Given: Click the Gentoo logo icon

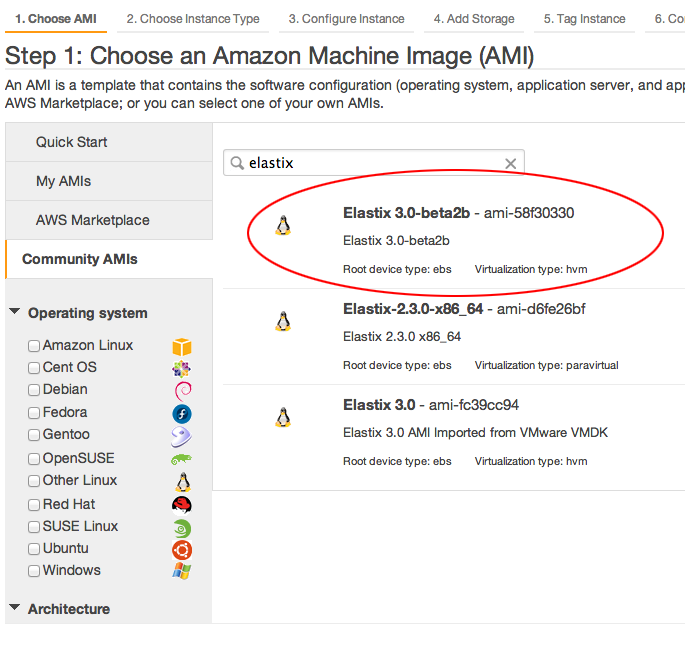Looking at the screenshot, I should (181, 437).
